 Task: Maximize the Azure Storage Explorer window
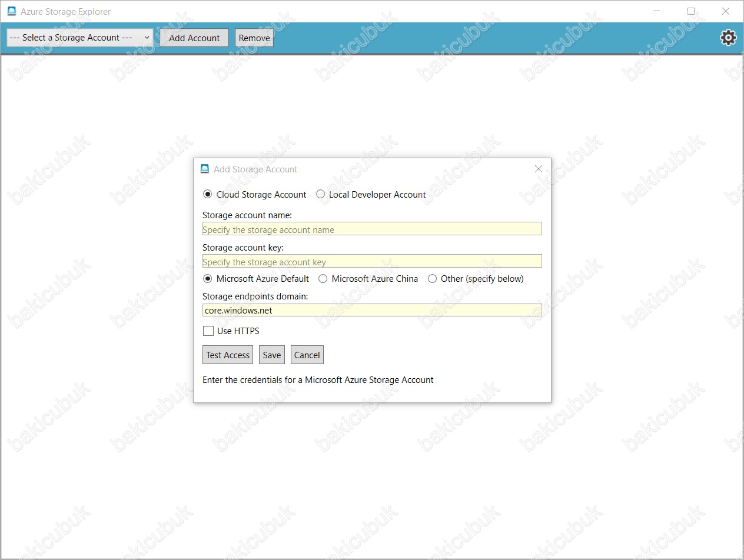692,11
